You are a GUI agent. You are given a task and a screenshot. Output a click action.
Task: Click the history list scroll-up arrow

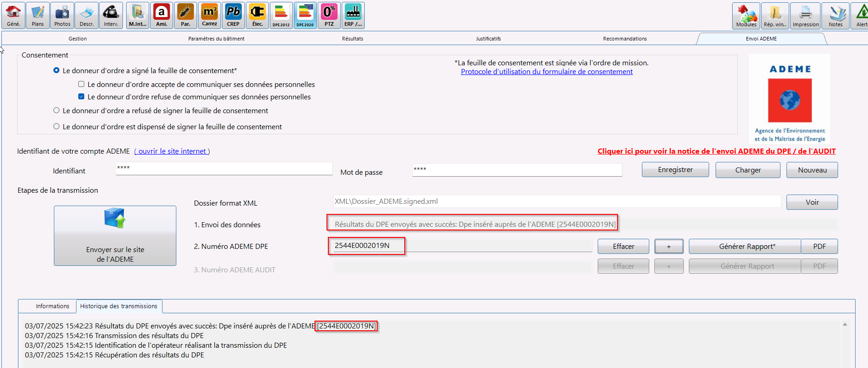845,324
